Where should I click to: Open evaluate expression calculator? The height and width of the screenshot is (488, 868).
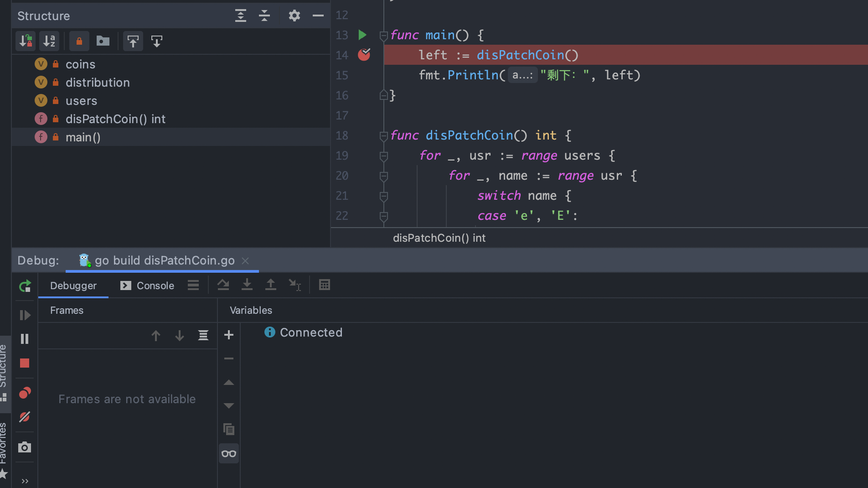coord(325,285)
